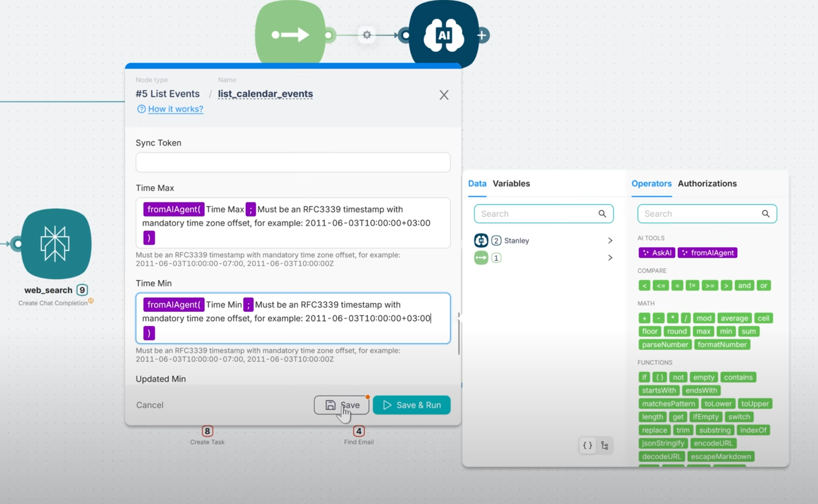The image size is (818, 504).
Task: Click the search magnifier in Data panel
Action: 602,214
